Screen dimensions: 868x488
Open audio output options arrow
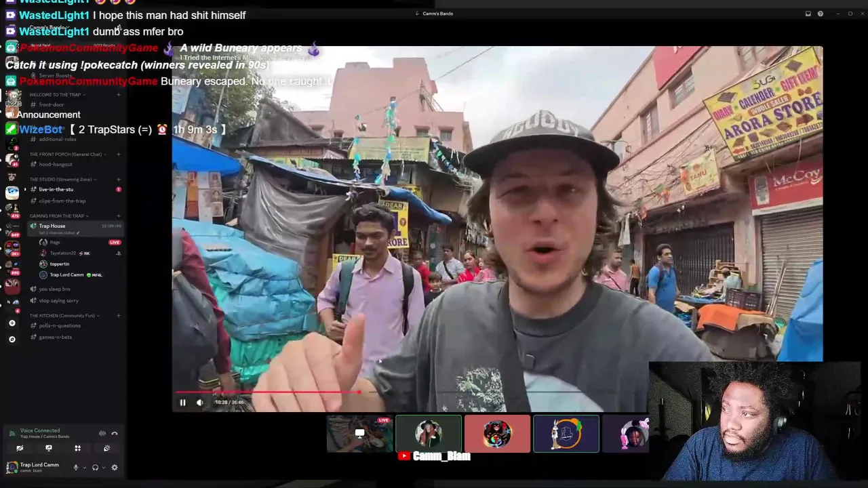[x=104, y=467]
